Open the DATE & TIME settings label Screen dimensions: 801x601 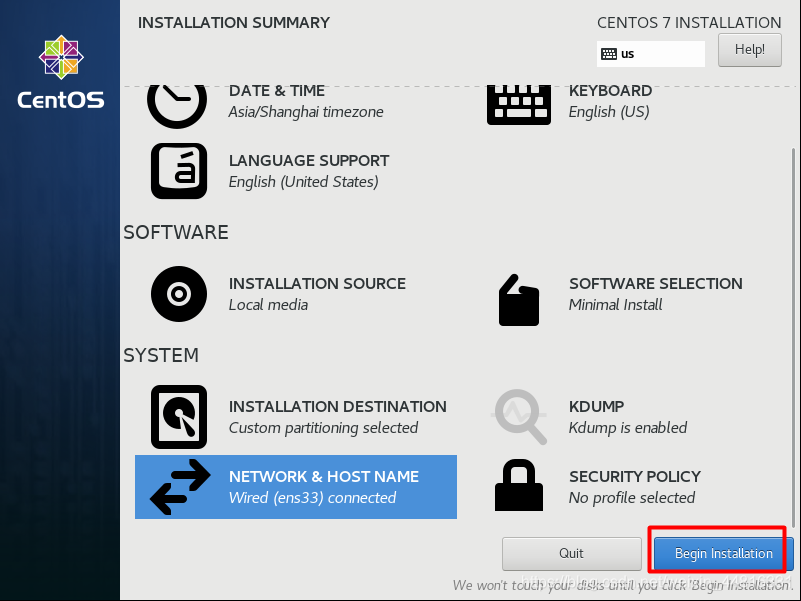click(277, 90)
